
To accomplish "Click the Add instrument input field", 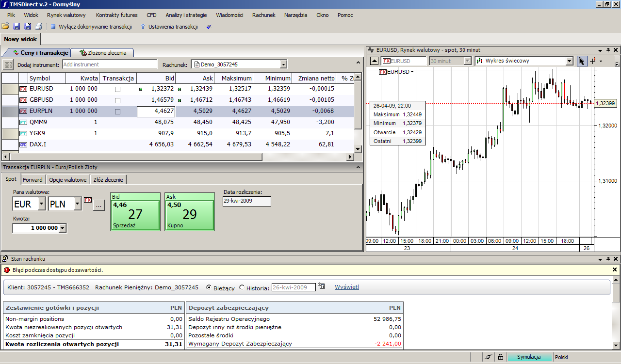I will [x=110, y=64].
